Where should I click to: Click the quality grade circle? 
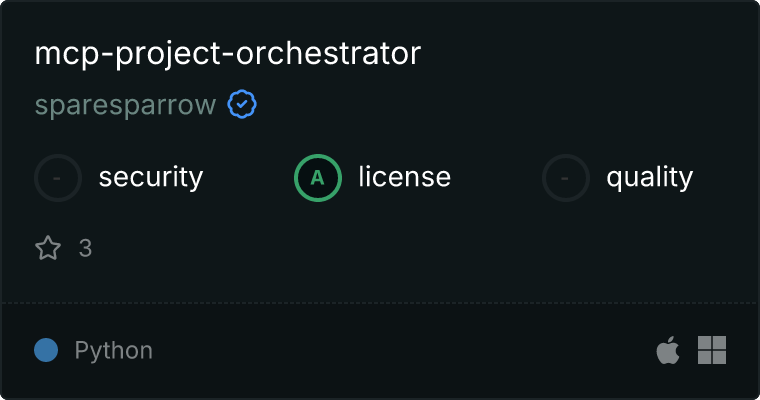pyautogui.click(x=566, y=178)
